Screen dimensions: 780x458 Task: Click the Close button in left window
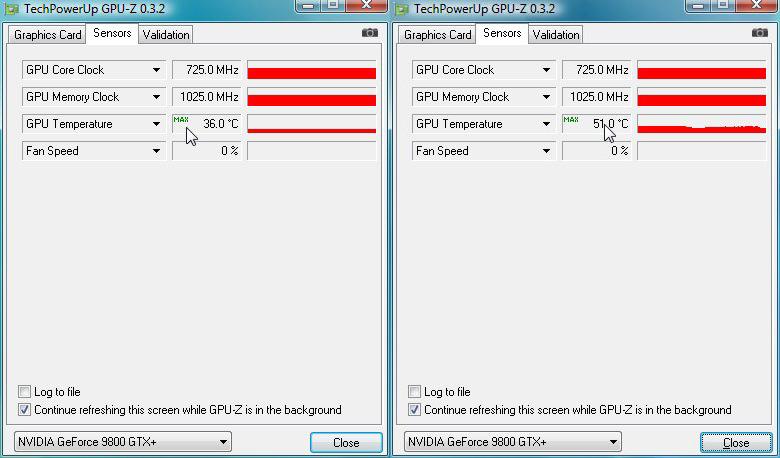coord(346,443)
